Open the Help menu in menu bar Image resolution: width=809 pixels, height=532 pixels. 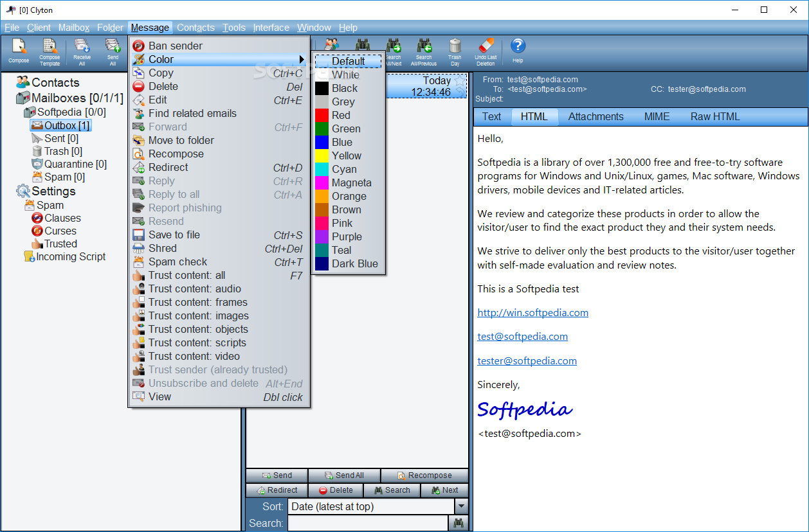348,28
